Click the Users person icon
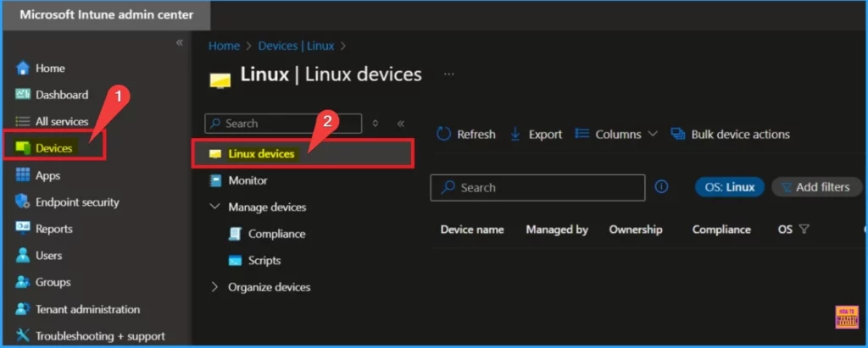Image resolution: width=868 pixels, height=348 pixels. pos(23,256)
